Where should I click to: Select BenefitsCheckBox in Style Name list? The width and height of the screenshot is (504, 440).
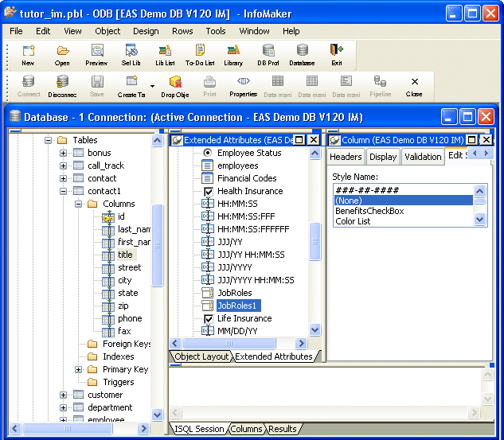point(369,211)
